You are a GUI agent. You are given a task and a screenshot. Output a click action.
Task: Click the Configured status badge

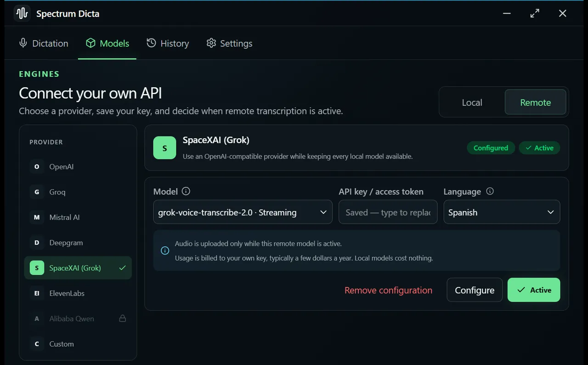(x=491, y=148)
